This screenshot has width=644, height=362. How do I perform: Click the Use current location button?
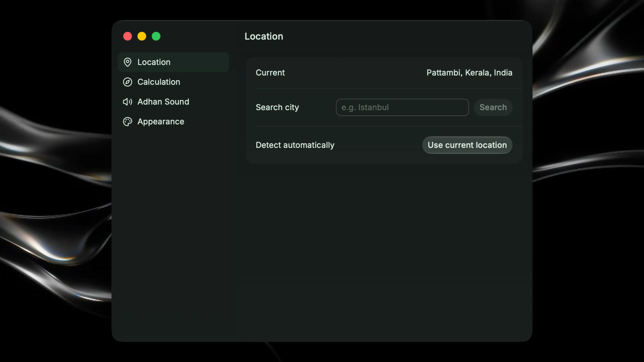point(467,145)
